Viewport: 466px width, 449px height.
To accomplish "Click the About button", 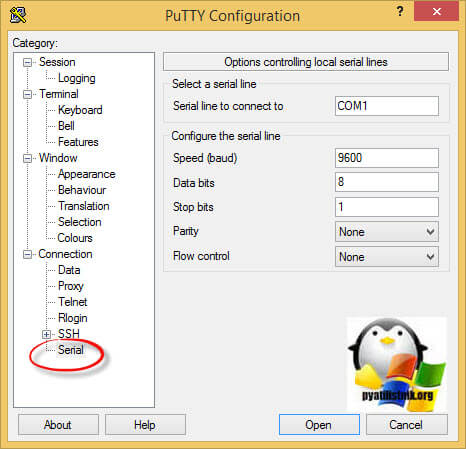I will pos(58,425).
